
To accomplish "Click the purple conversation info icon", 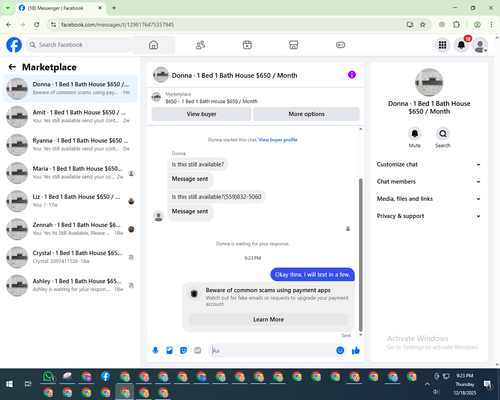I will click(x=352, y=75).
